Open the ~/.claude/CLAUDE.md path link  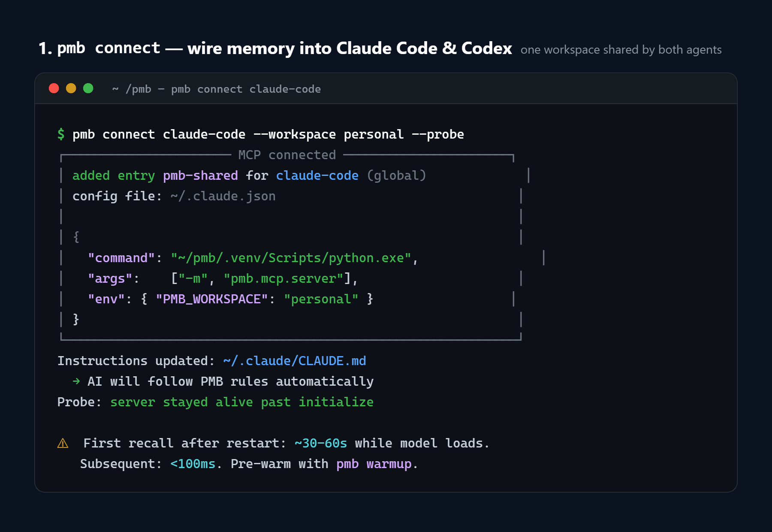[x=295, y=361]
